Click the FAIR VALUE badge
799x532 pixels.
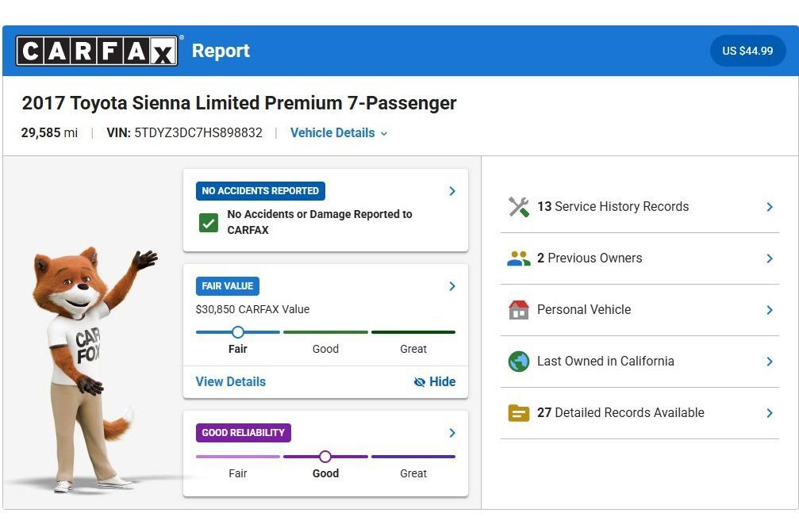pos(227,286)
